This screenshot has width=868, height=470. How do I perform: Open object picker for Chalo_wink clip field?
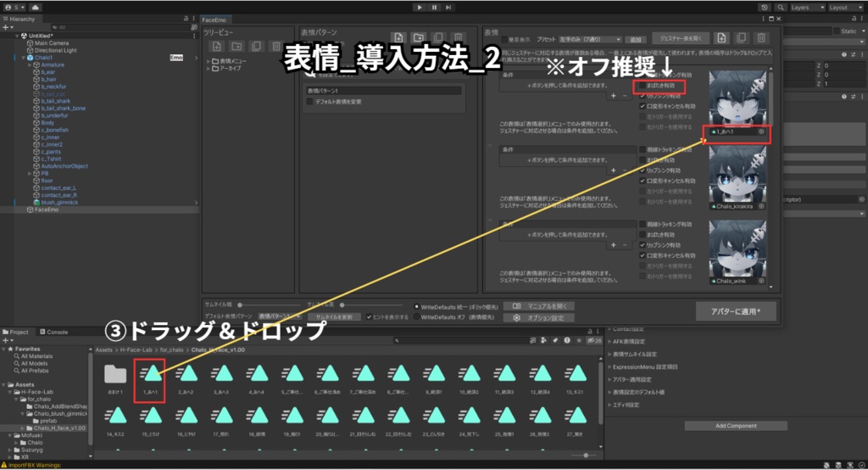[x=762, y=281]
